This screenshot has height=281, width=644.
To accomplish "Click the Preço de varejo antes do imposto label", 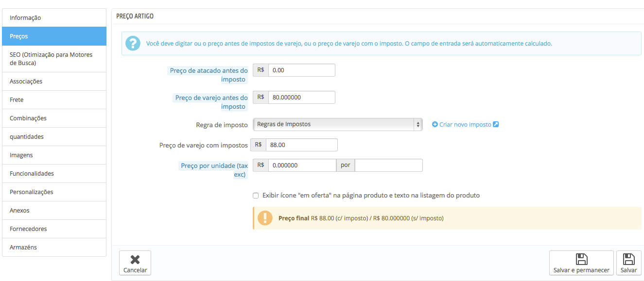I will pyautogui.click(x=211, y=102).
